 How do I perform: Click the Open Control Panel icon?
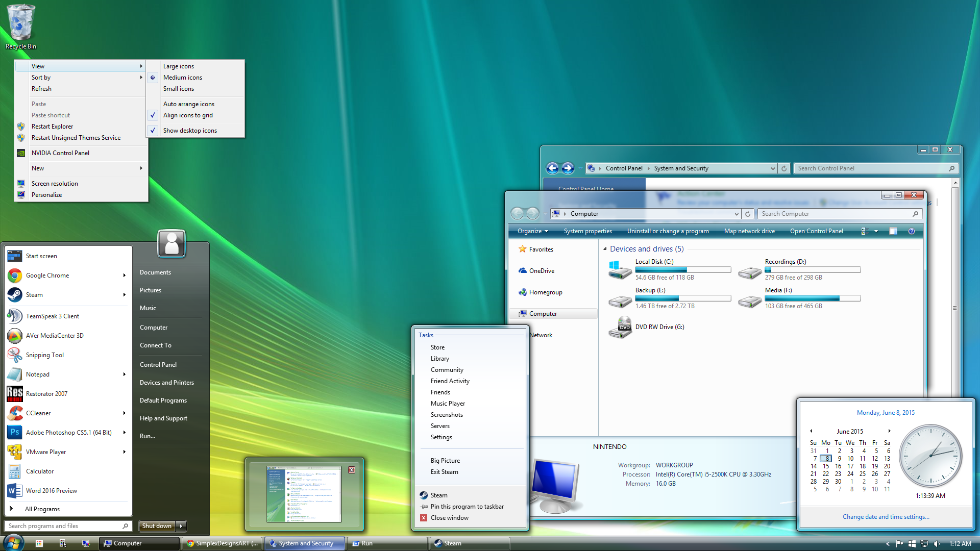817,231
